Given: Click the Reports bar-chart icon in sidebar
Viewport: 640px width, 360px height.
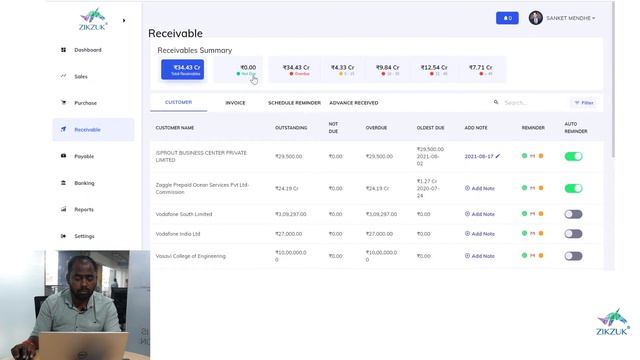Looking at the screenshot, I should coord(63,209).
